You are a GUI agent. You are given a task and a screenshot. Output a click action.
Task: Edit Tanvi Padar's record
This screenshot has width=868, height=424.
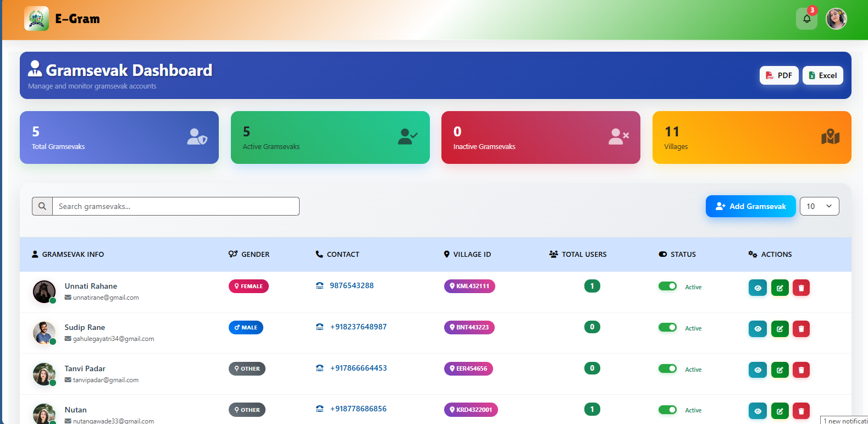779,370
